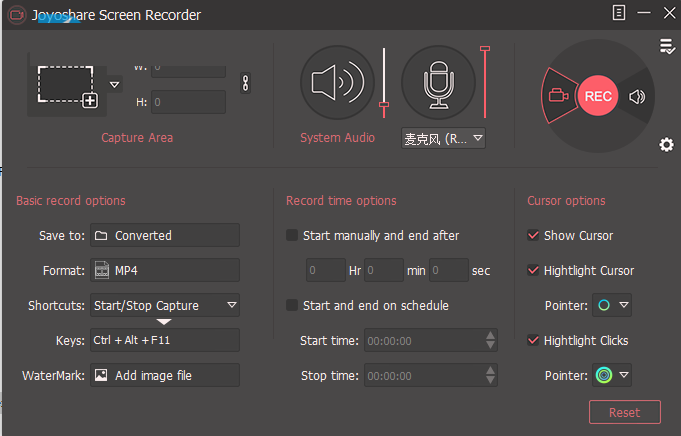Enable Start and end on schedule
681x436 pixels.
coord(292,305)
